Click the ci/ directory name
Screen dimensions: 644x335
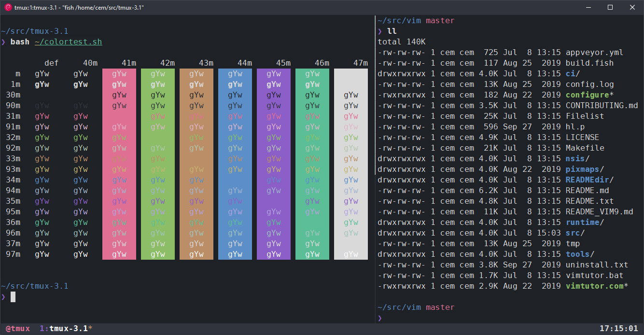click(573, 74)
